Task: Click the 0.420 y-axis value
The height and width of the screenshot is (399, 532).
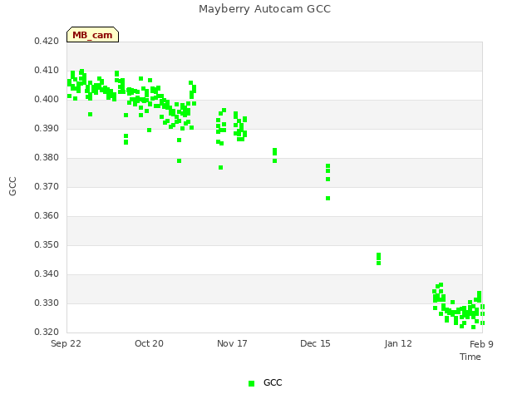Action: pos(47,41)
